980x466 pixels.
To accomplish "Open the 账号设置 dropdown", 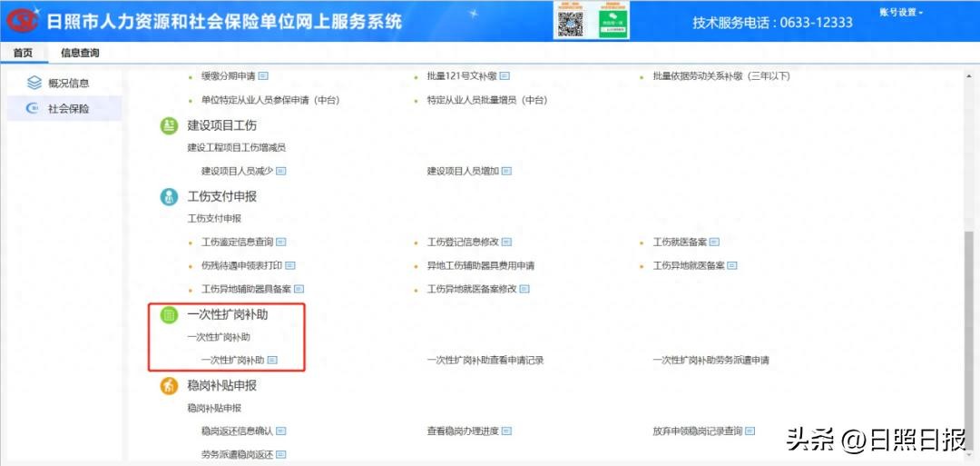I will point(900,13).
